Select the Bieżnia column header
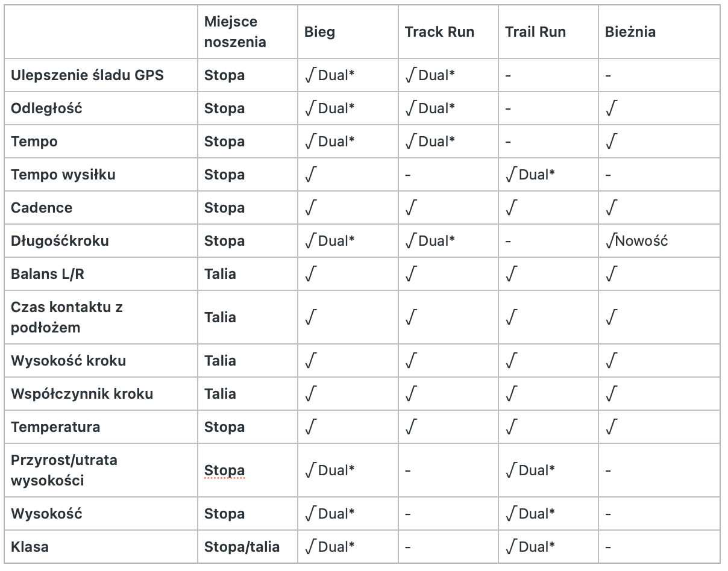This screenshot has height=571, width=728. 630,32
